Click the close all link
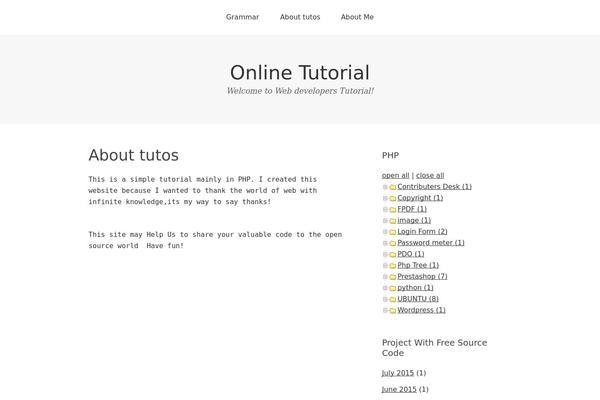The image size is (600, 400). [430, 175]
